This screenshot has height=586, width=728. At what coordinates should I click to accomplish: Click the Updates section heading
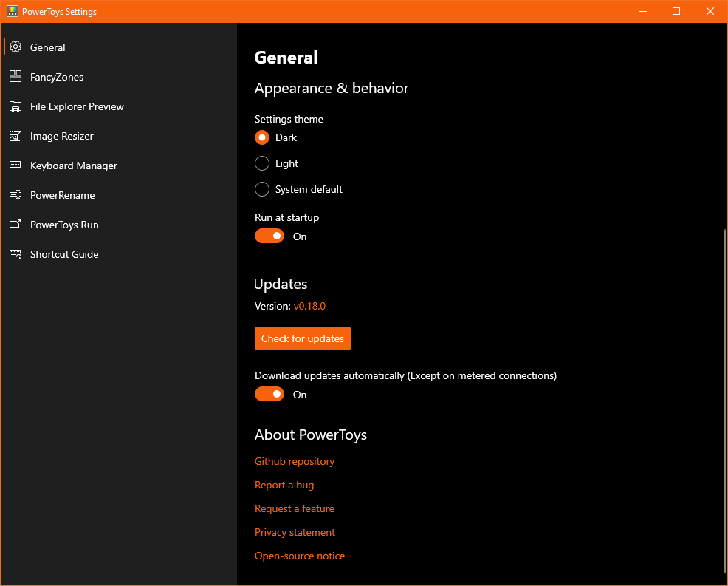coord(281,284)
